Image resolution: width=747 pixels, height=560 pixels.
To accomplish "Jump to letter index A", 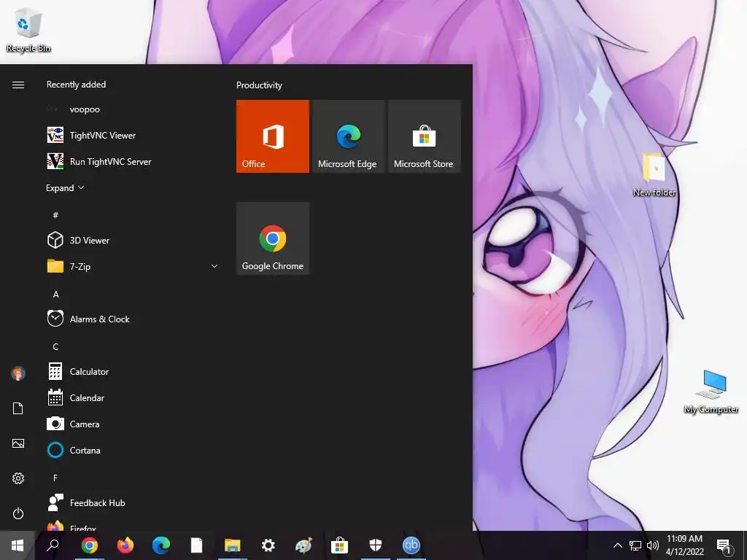I will pyautogui.click(x=55, y=295).
